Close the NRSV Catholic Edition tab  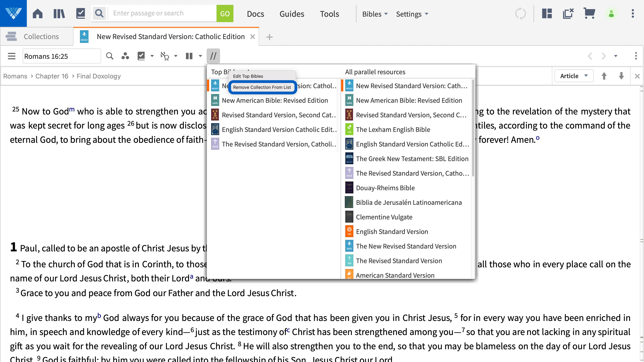[x=253, y=37]
